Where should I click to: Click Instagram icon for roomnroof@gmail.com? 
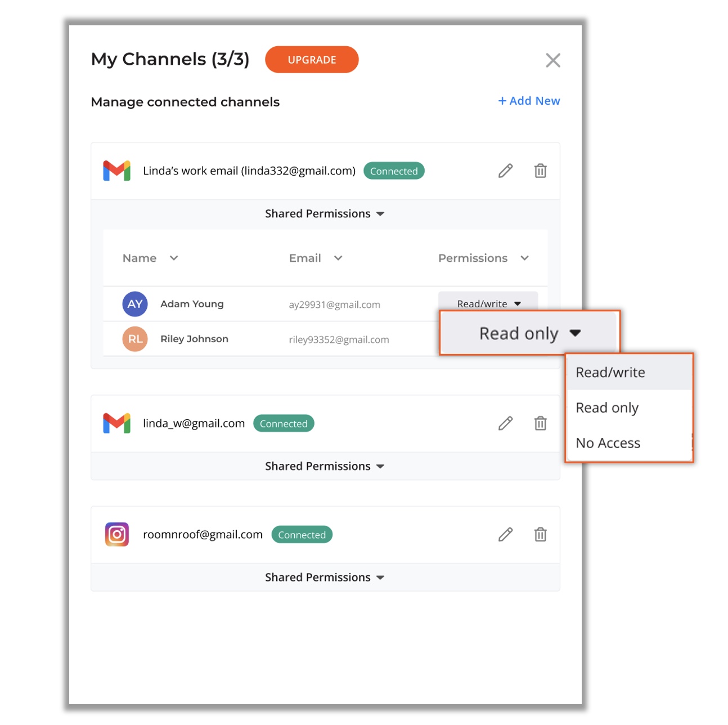117,534
